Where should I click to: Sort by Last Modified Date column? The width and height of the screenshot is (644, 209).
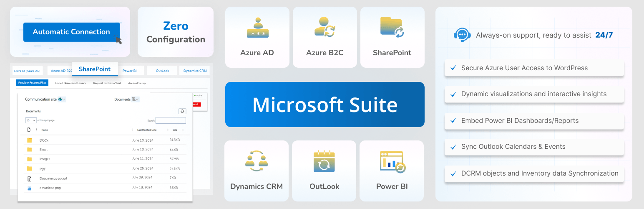tap(147, 130)
